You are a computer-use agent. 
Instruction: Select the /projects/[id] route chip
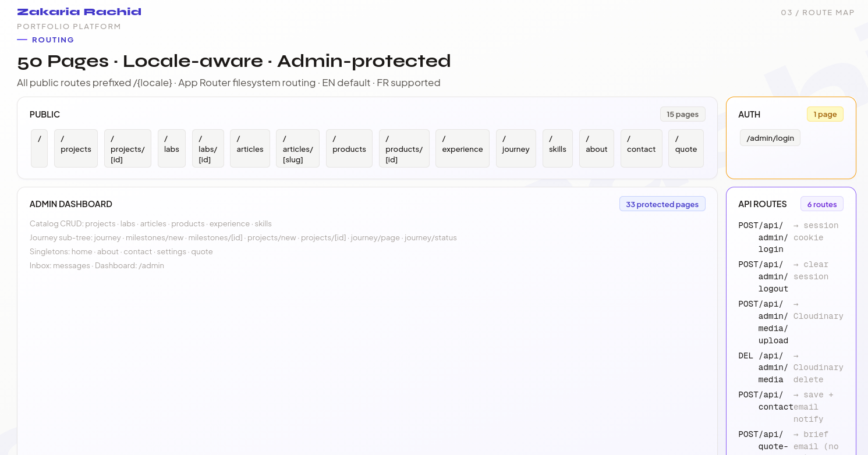127,148
